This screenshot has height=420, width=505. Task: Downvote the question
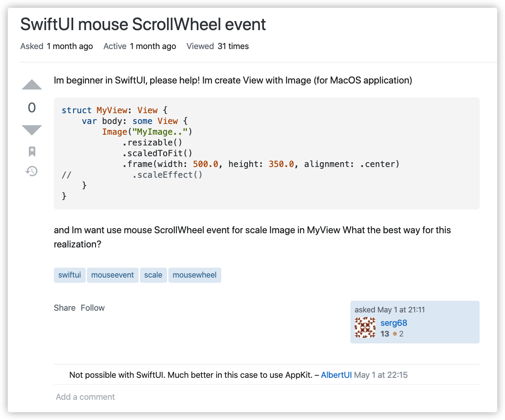click(x=32, y=130)
